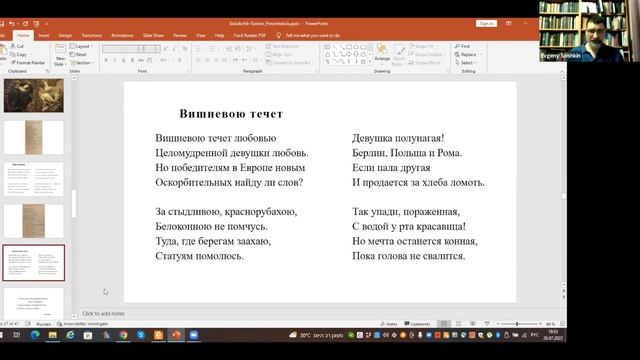
Task: Click Accessibility: Investigate in status bar
Action: [83, 324]
